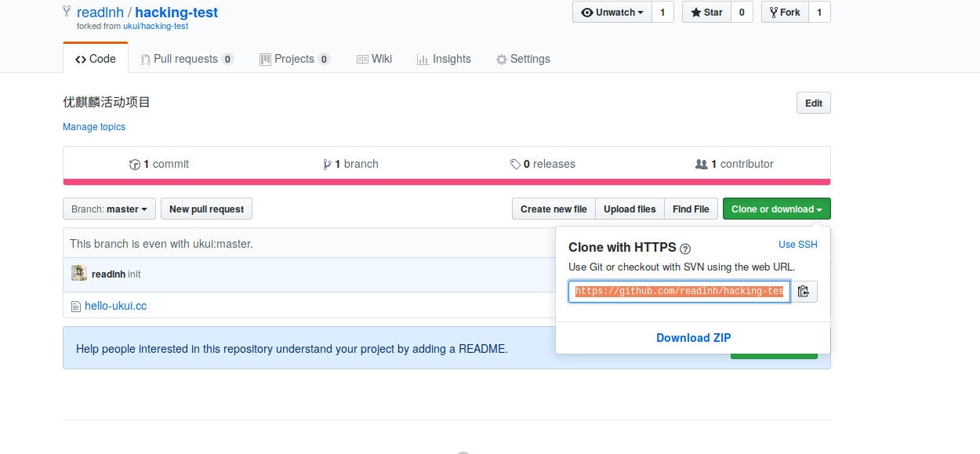Click the New pull request button
980x454 pixels.
pyautogui.click(x=206, y=209)
